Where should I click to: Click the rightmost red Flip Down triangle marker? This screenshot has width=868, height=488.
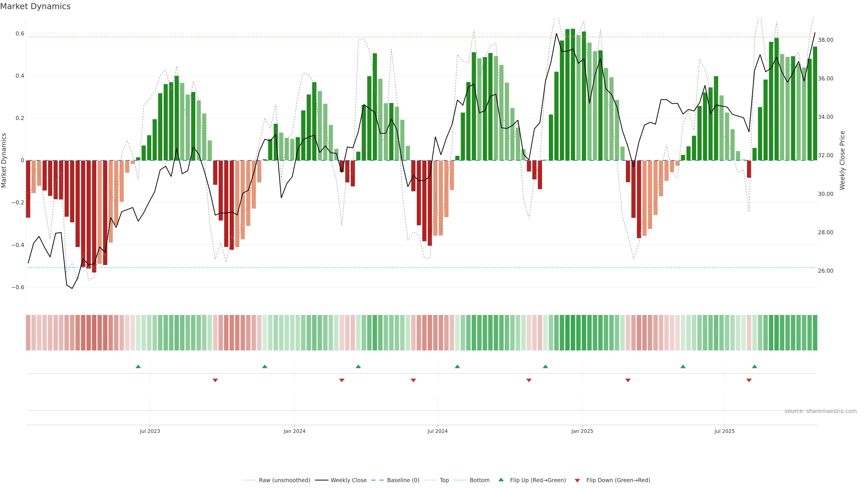(749, 380)
